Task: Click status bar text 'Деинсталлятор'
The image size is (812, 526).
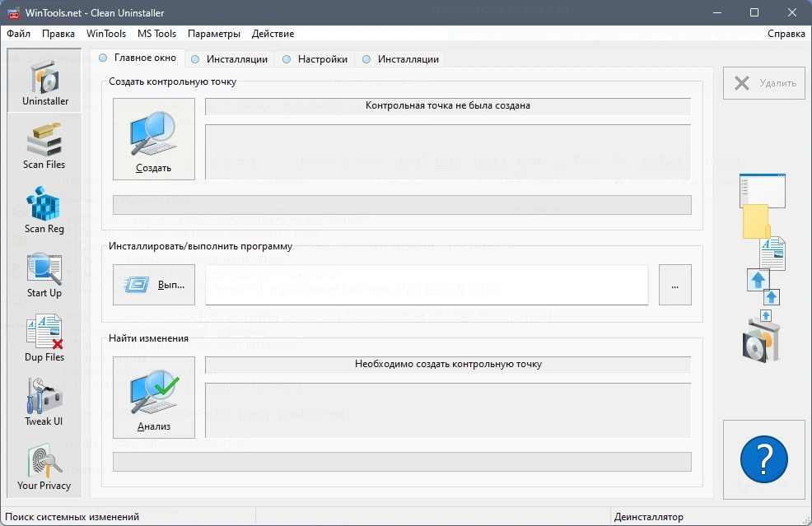Action: tap(648, 517)
